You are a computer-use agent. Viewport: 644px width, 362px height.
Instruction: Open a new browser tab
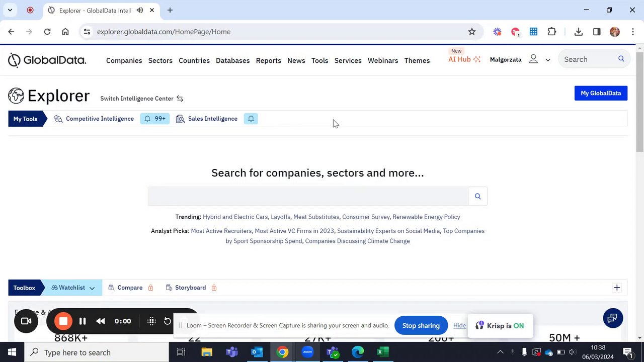click(170, 10)
